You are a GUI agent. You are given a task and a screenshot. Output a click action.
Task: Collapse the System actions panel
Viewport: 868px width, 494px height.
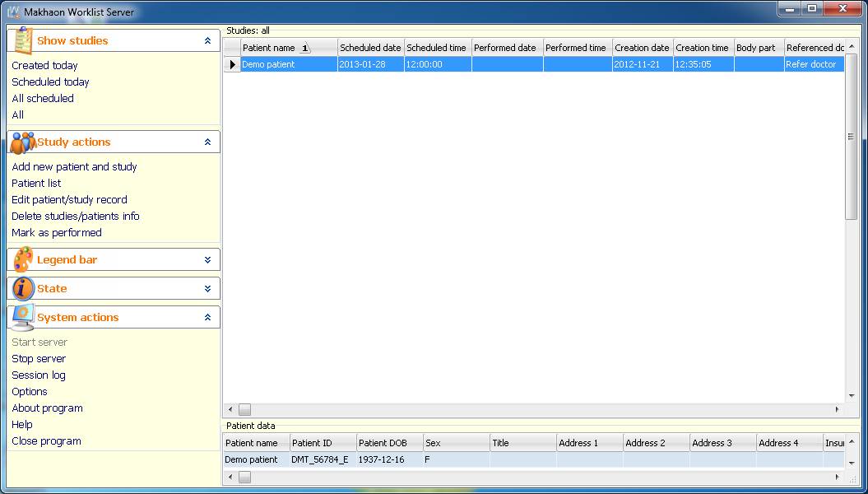tap(207, 317)
